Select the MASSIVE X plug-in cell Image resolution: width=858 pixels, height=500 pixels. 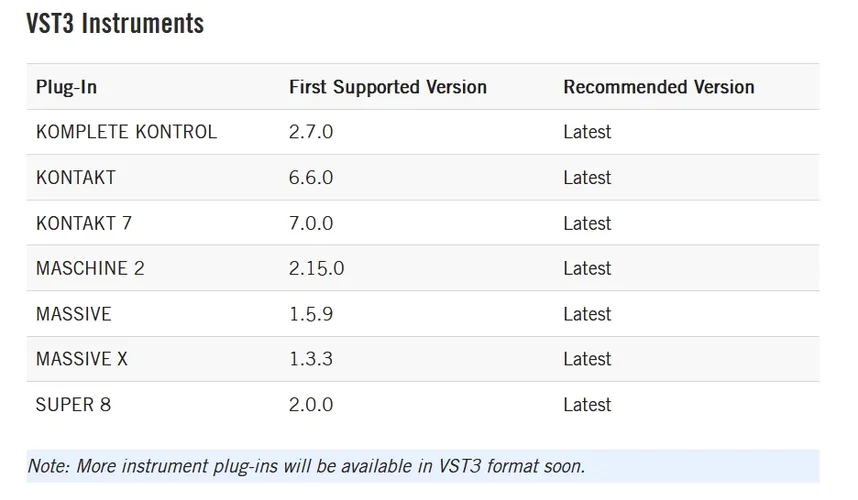tap(82, 359)
